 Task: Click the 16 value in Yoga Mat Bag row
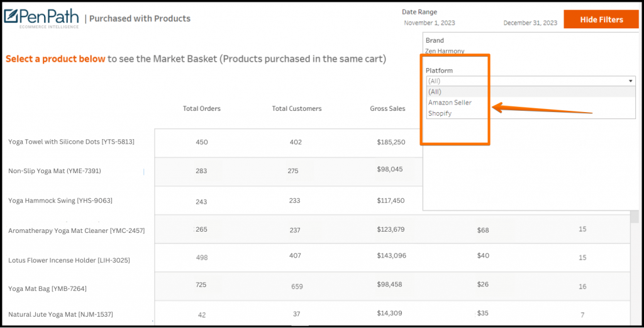click(582, 286)
